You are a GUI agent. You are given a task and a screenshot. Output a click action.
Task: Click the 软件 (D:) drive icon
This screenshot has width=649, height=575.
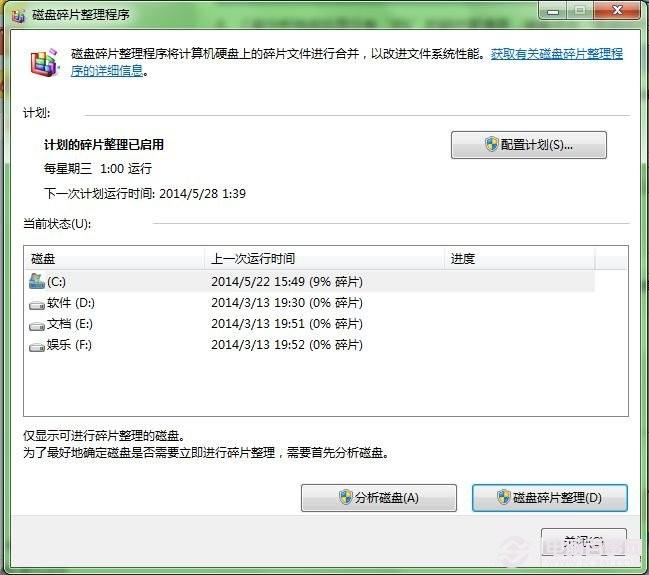point(37,306)
